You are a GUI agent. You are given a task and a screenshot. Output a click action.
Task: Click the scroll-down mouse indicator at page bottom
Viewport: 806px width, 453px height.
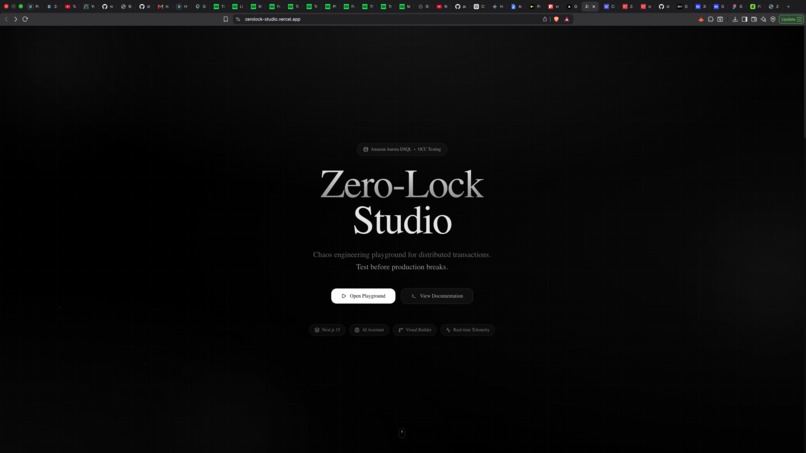402,432
